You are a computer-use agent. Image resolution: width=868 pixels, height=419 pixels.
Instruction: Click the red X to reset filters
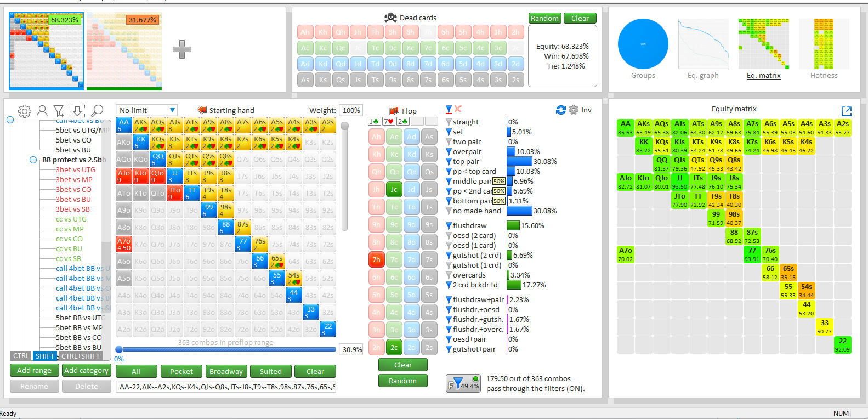click(458, 109)
